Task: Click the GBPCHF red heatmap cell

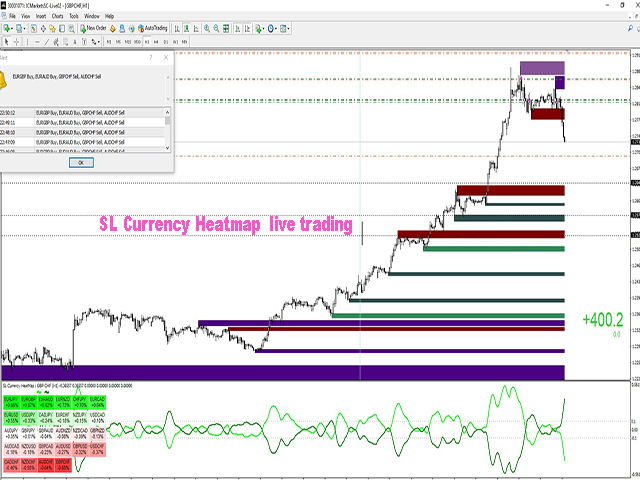Action: [x=63, y=465]
